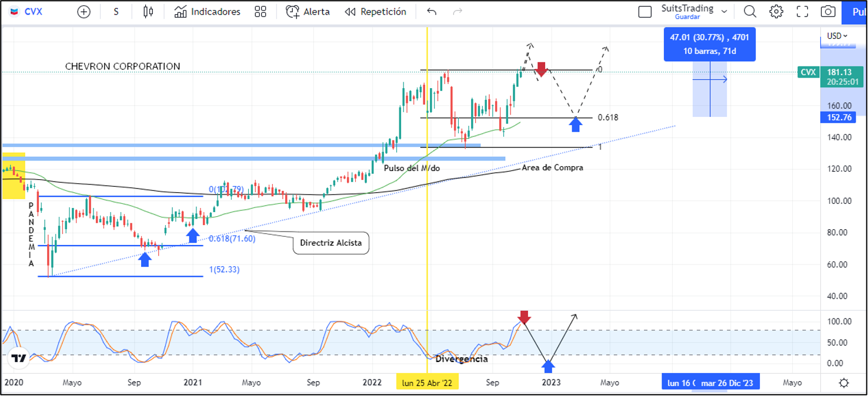
Task: Select the yellow lun 25 Abr '22 date marker
Action: (x=427, y=381)
